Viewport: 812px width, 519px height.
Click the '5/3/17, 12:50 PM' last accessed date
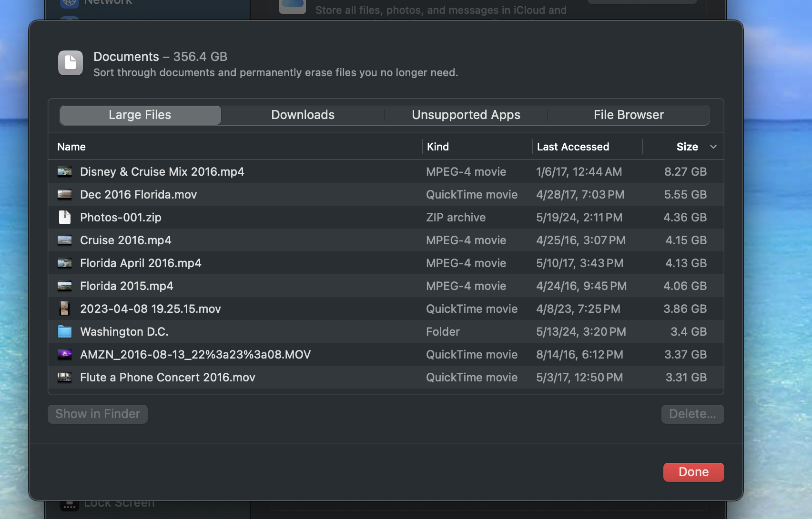point(579,377)
